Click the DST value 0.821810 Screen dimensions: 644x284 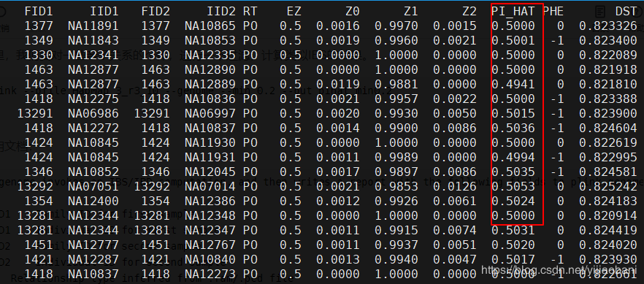point(607,84)
